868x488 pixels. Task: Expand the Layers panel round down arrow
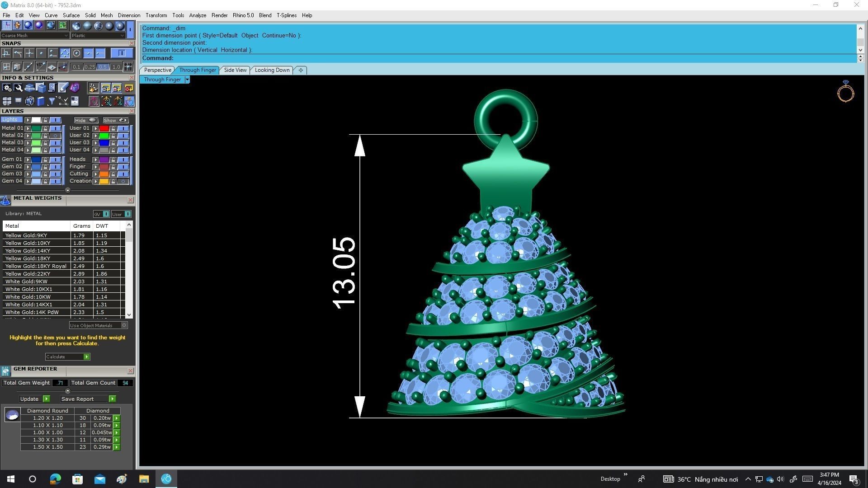click(68, 190)
